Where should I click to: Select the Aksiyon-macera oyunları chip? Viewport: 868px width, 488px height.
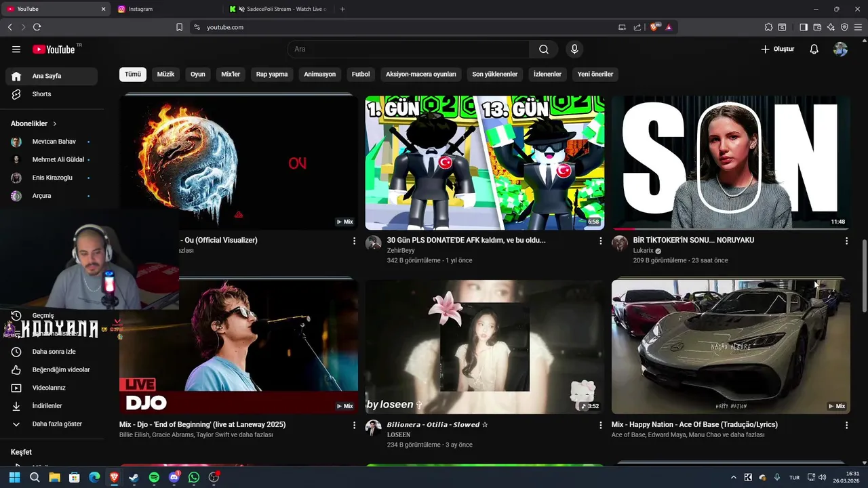(x=421, y=74)
